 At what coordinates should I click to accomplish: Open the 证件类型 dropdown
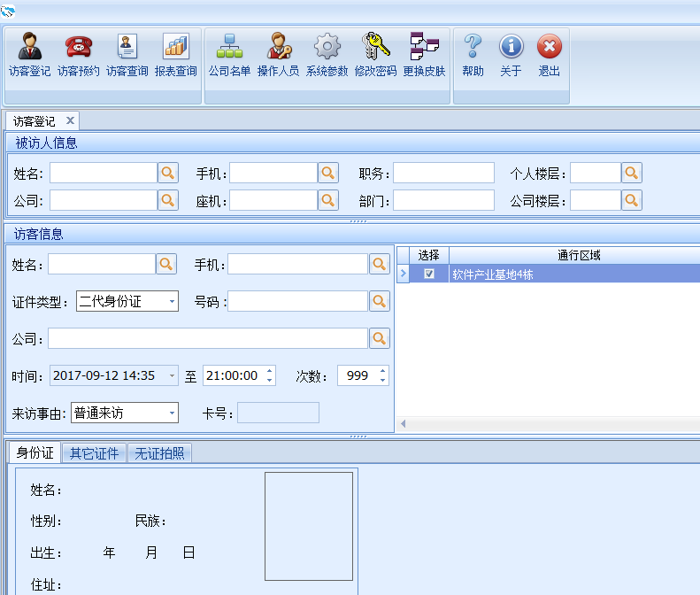[x=172, y=302]
